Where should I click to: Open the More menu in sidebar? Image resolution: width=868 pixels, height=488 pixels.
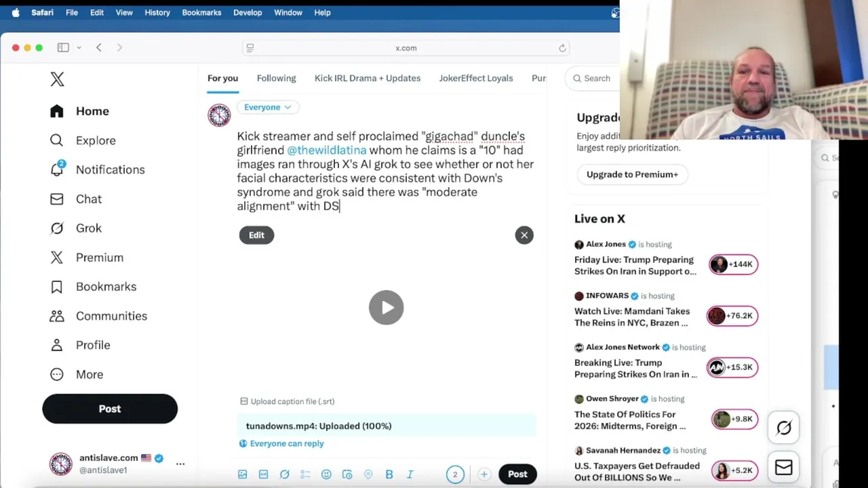77,374
